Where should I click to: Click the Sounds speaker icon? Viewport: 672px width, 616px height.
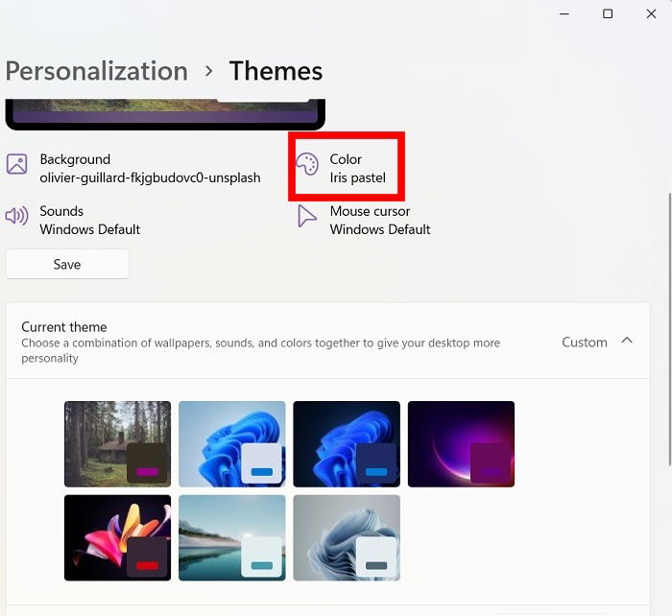[16, 216]
